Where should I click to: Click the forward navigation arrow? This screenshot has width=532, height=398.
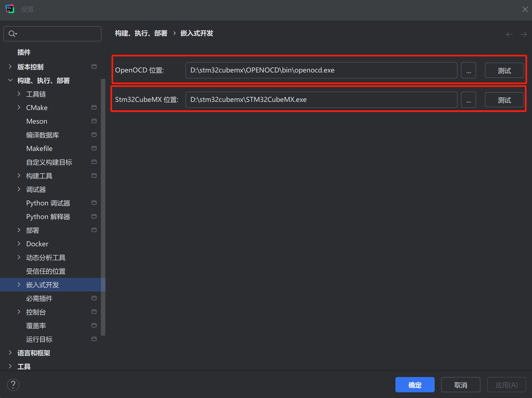[523, 34]
